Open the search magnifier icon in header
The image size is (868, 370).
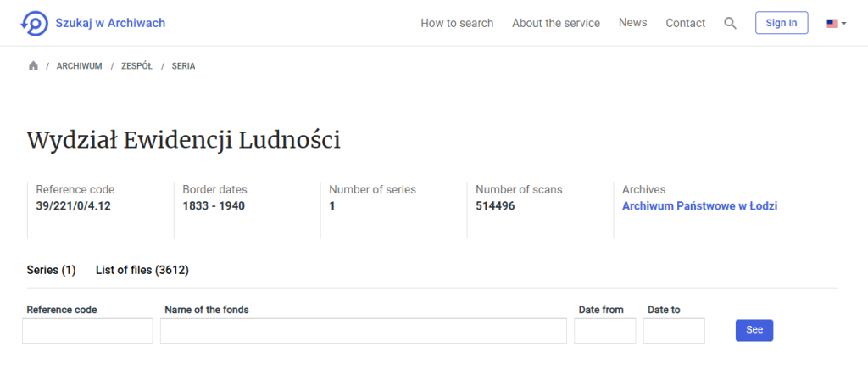click(730, 23)
